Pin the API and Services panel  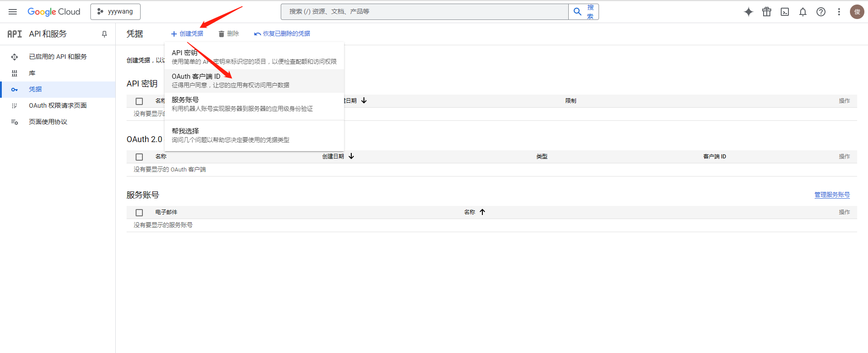[104, 34]
